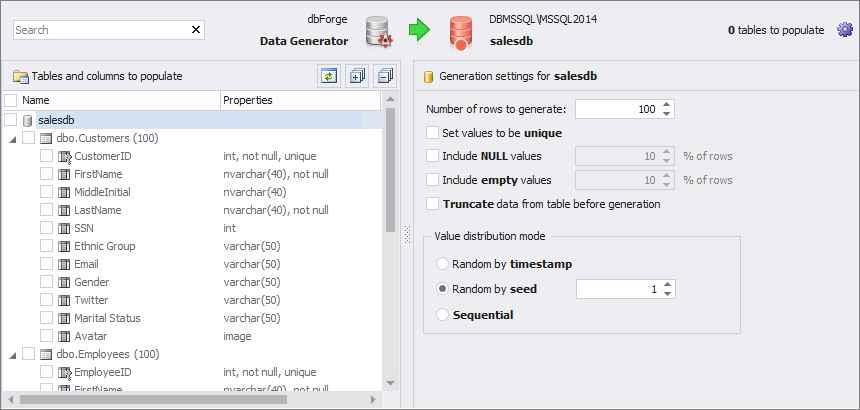Click the vertical scrollbar down arrow
This screenshot has height=410, width=860.
pos(390,383)
